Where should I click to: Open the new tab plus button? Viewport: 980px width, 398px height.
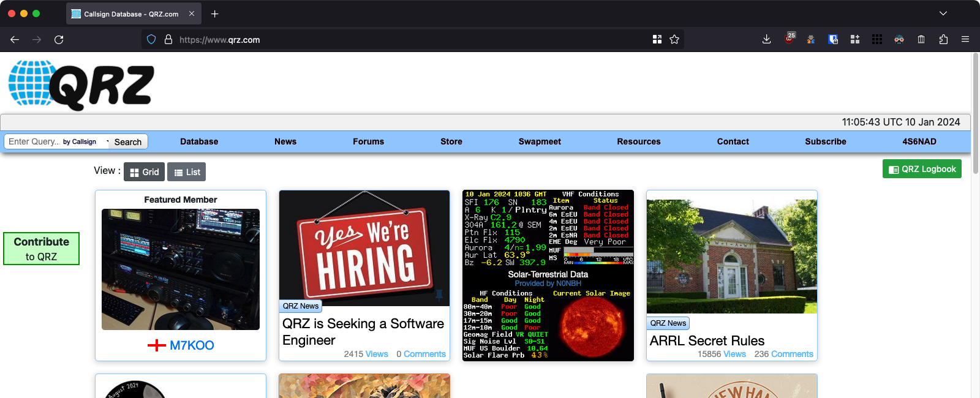(214, 13)
